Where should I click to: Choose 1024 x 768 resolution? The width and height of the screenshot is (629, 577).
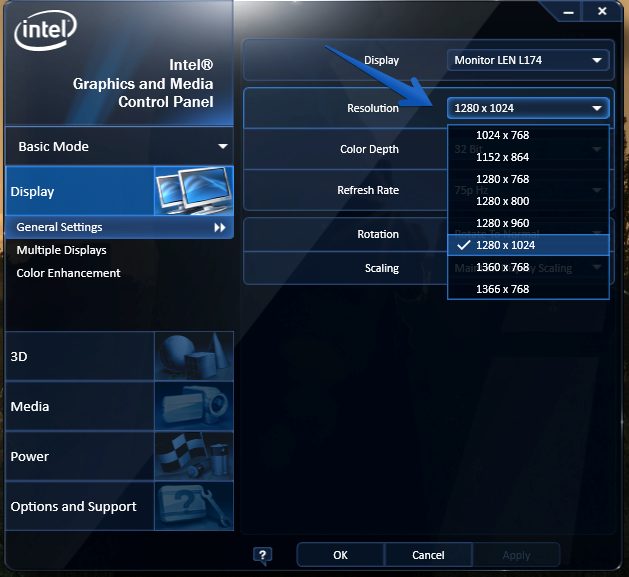pos(528,135)
